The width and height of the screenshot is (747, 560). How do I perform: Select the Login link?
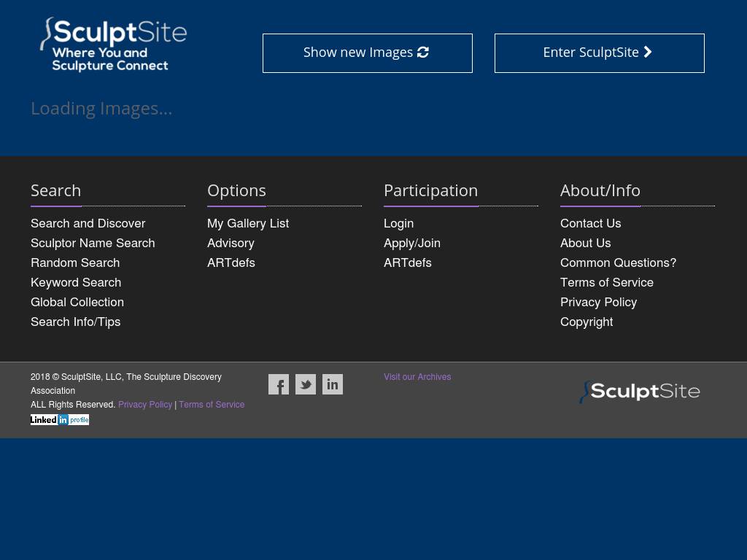[x=398, y=223]
